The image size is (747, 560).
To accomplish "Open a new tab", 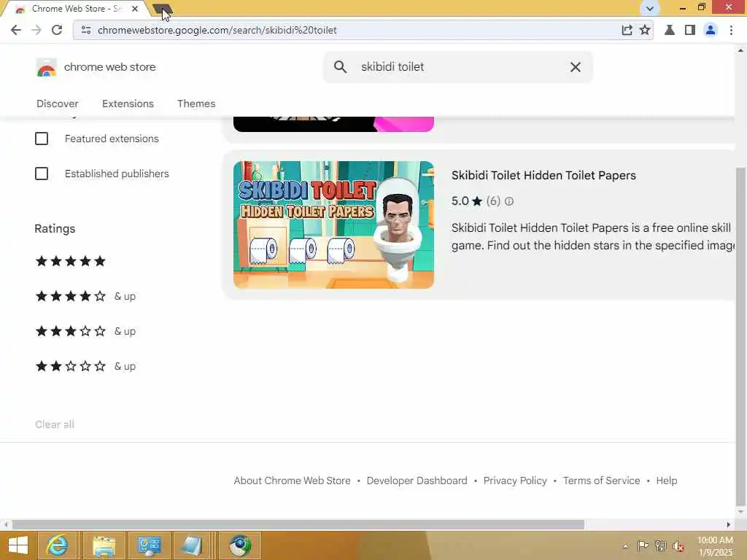I will click(x=163, y=9).
